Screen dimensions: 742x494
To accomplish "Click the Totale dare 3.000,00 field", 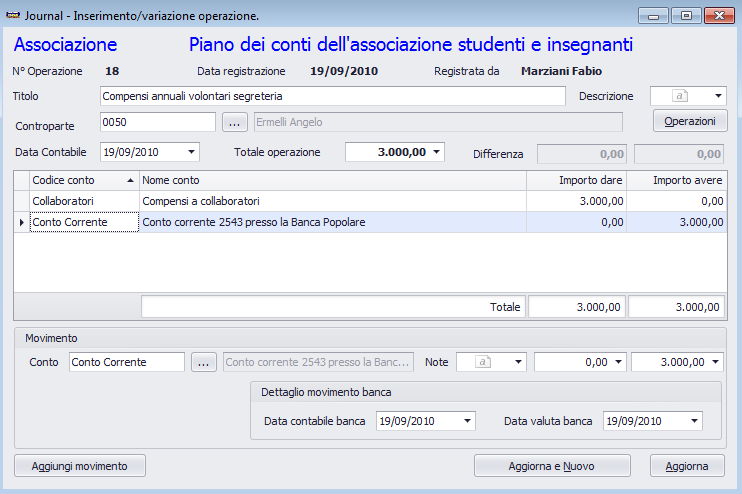I will point(577,307).
